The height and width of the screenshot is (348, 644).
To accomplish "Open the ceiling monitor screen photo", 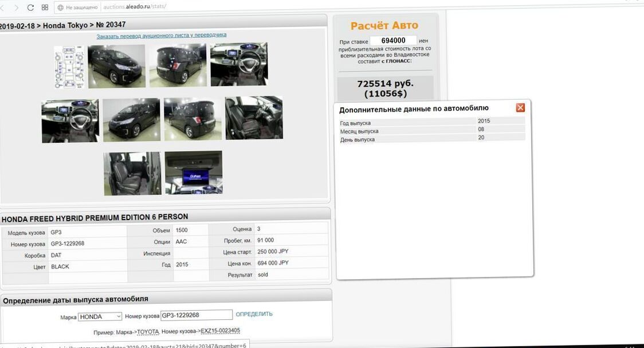I will (194, 173).
